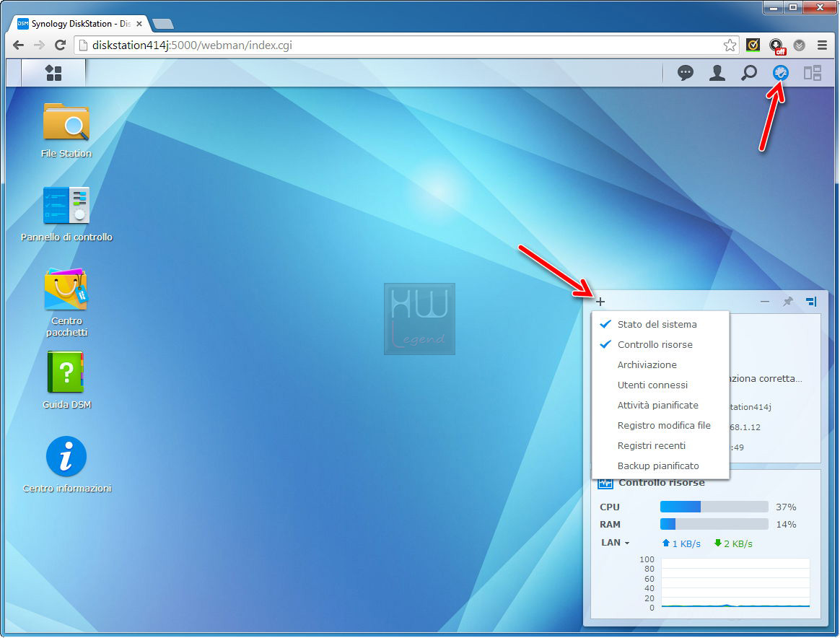
Task: Click the RAM usage bar
Action: point(714,524)
